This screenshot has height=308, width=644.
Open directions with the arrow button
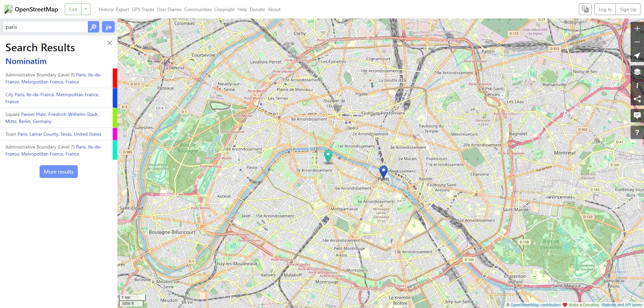(x=108, y=27)
